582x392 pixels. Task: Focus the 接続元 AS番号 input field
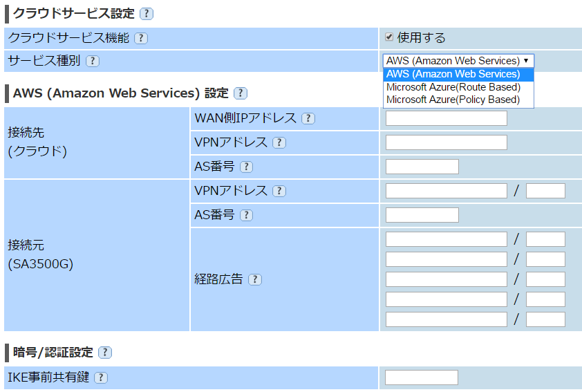pyautogui.click(x=422, y=215)
